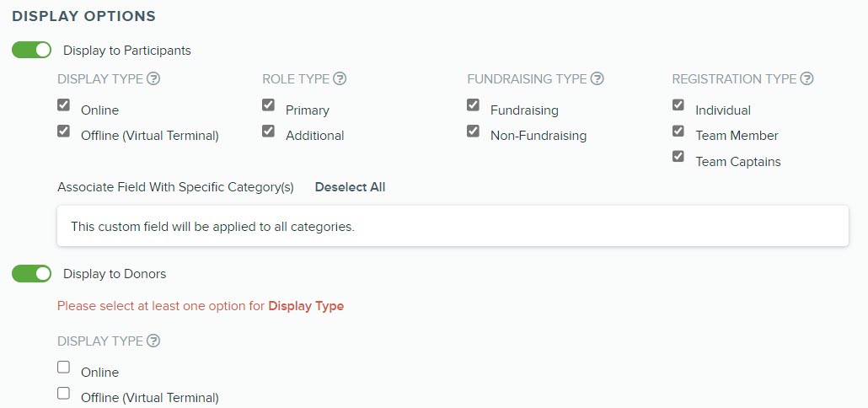Check donor Offline (Virtual Terminal) checkbox

point(64,393)
